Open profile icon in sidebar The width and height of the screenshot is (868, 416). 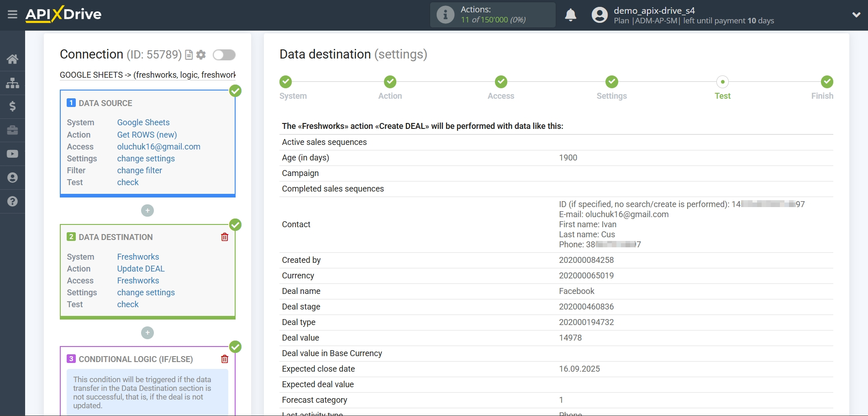(x=12, y=178)
